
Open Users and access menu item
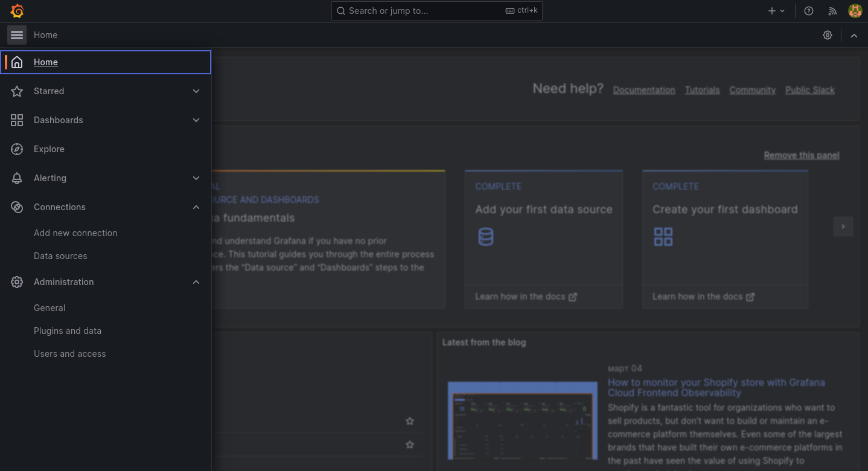(69, 354)
